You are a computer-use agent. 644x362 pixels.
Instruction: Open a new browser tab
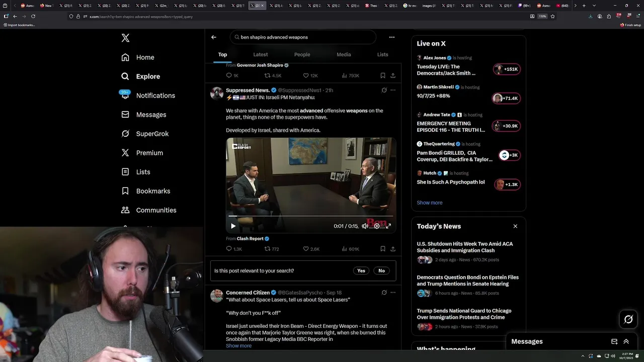tap(584, 6)
